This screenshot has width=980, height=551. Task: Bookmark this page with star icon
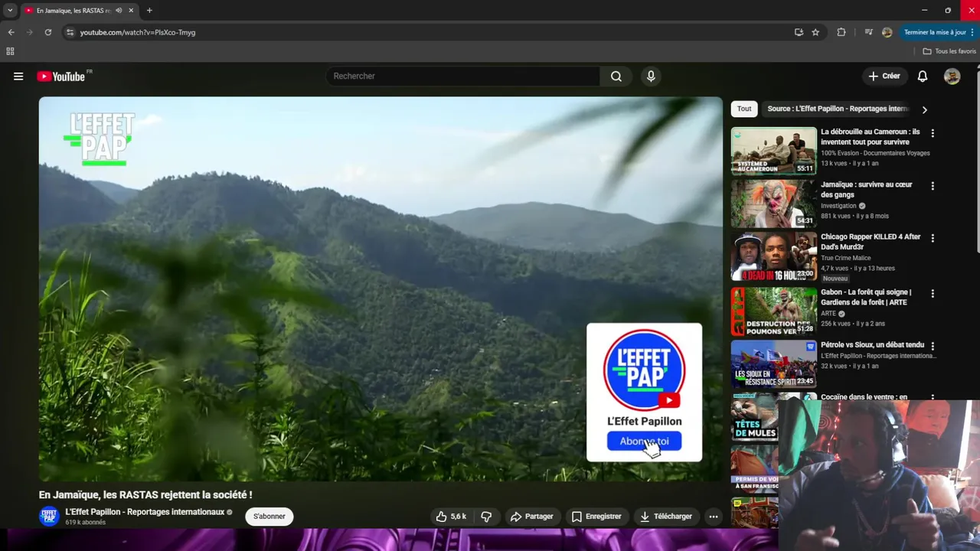point(815,32)
